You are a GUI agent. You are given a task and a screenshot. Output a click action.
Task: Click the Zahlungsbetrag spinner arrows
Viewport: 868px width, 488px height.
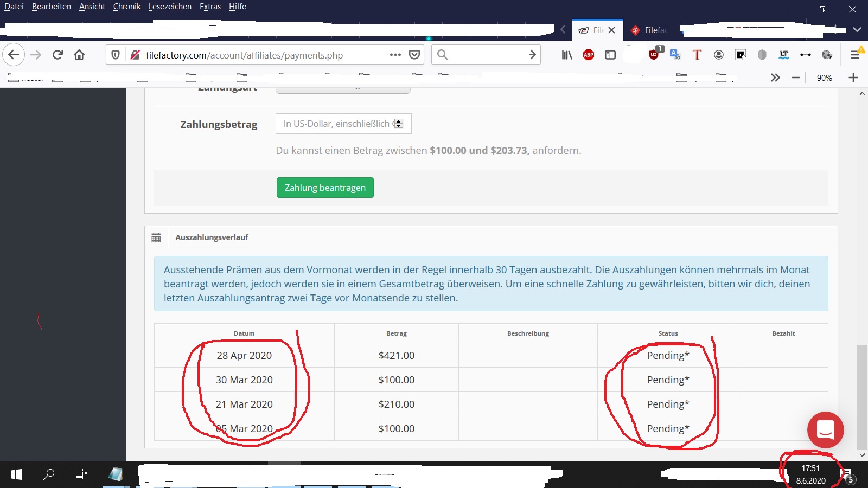399,124
